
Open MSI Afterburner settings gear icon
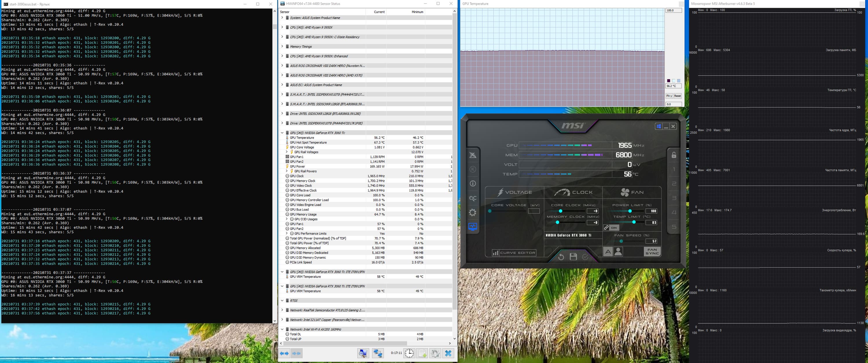click(472, 212)
